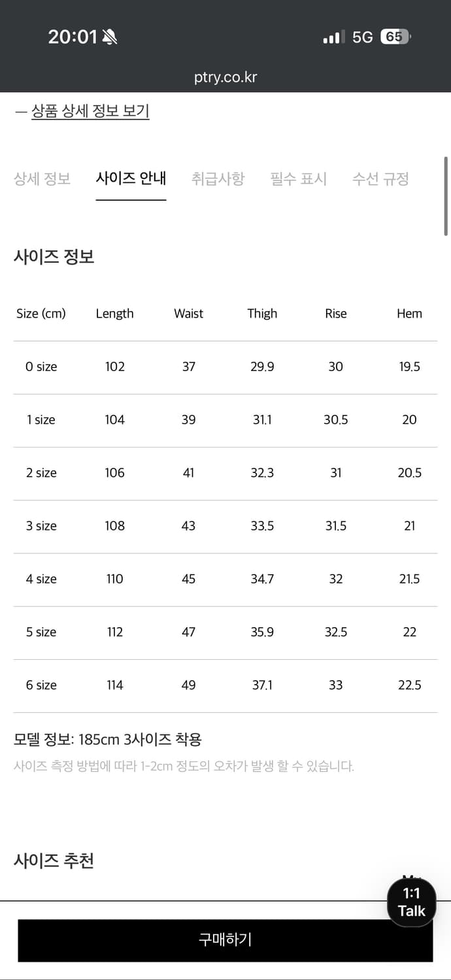Image resolution: width=451 pixels, height=980 pixels.
Task: Tap the 0 size row label
Action: click(41, 367)
